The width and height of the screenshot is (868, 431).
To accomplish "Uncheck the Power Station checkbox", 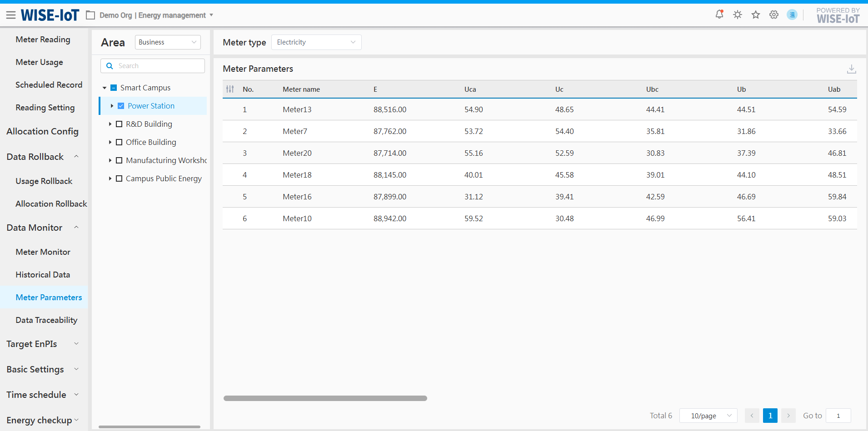I will click(121, 106).
